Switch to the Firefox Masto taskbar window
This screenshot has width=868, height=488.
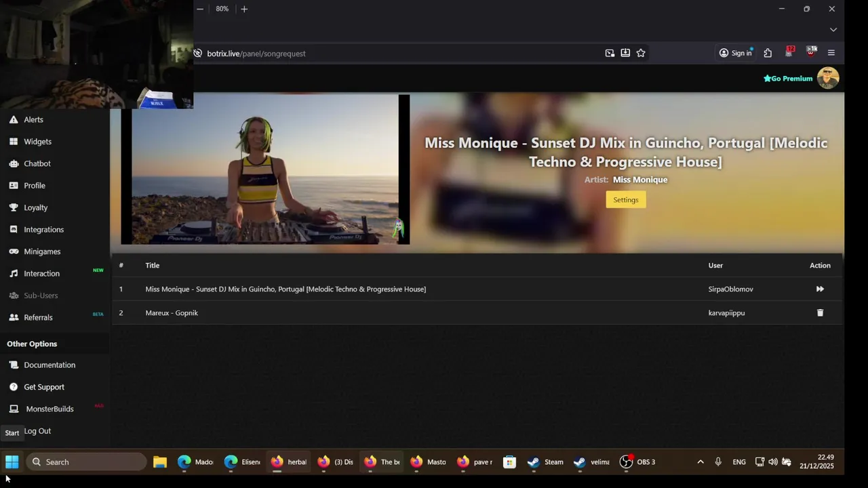pos(429,462)
